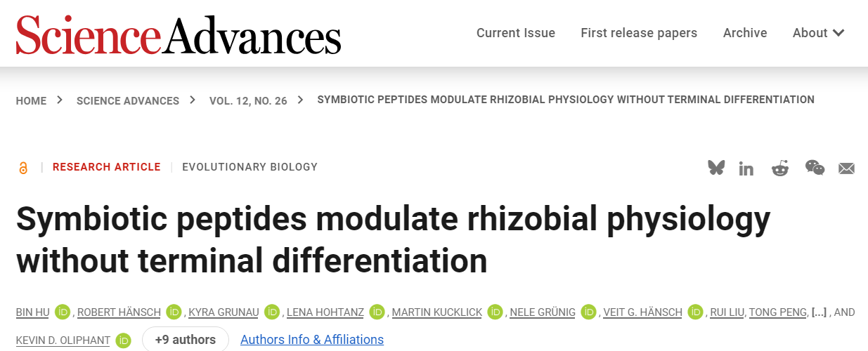
Task: Open Kevin D. Oliphant's ORCID icon
Action: click(124, 340)
